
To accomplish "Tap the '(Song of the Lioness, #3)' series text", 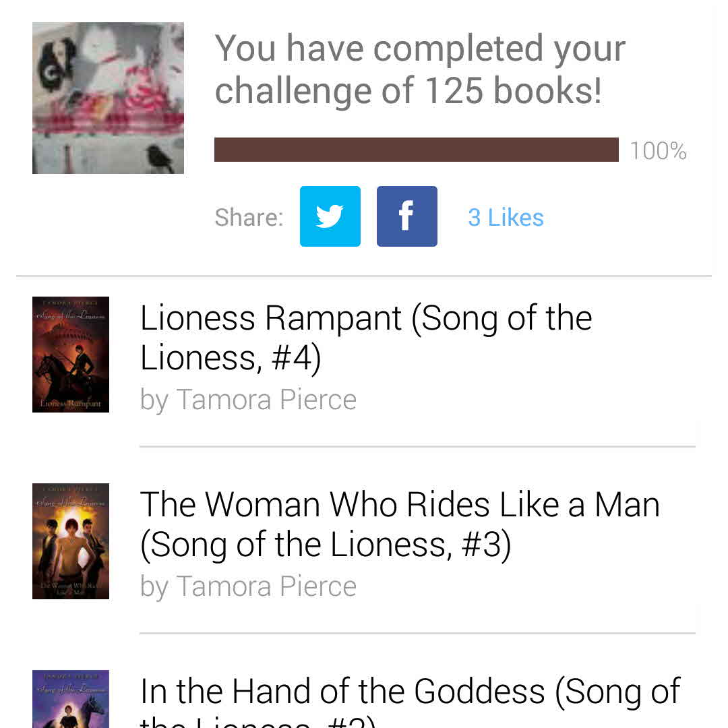I will pos(326,545).
